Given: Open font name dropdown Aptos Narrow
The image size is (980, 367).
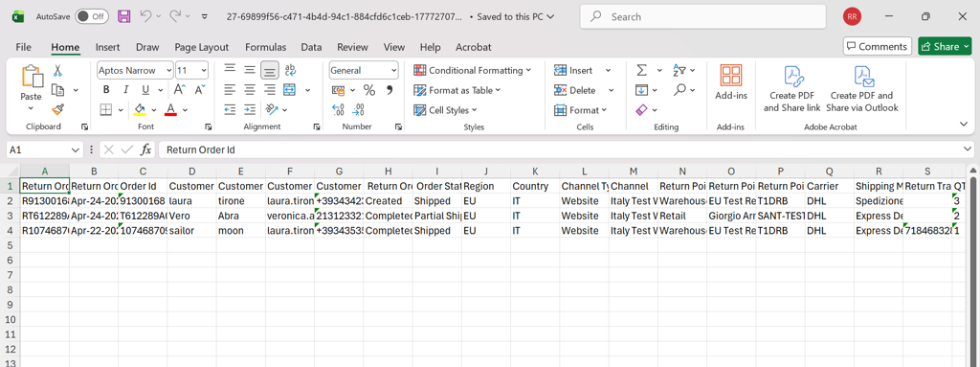Looking at the screenshot, I should coord(169,71).
